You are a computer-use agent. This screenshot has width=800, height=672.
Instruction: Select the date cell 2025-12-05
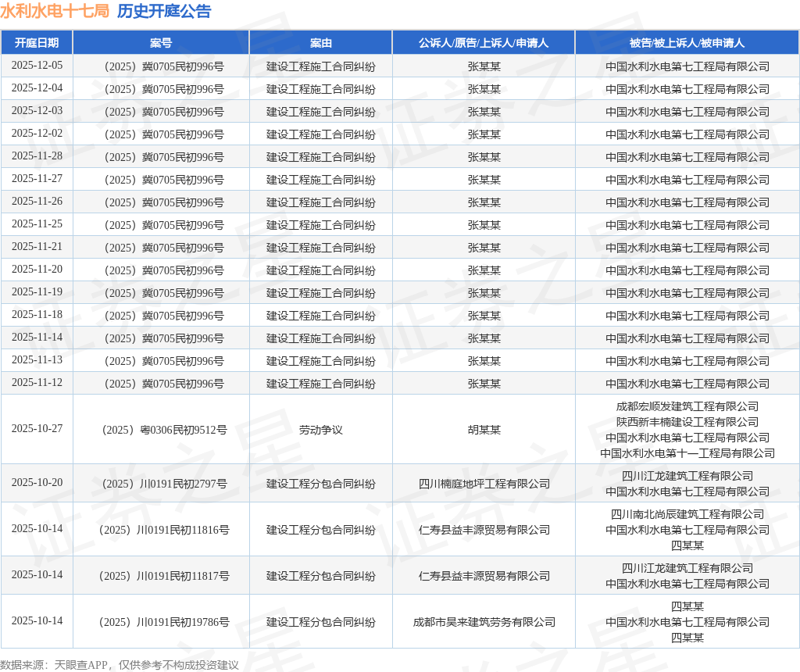37,66
